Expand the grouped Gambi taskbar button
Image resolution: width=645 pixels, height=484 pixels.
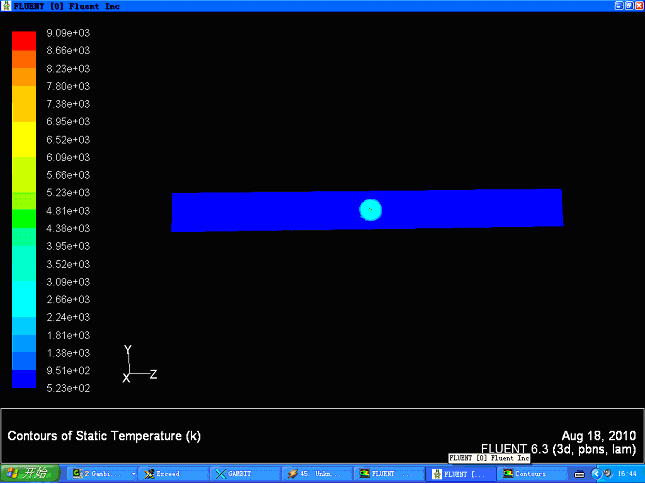coord(103,473)
